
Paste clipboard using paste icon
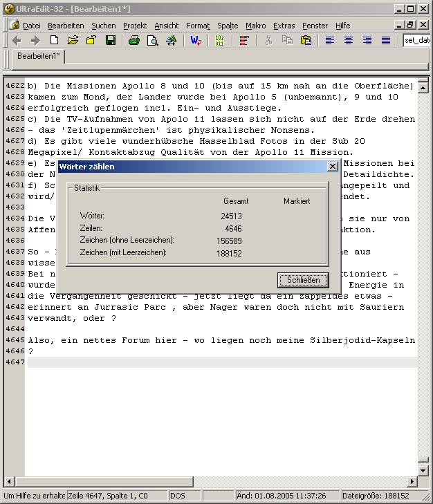pyautogui.click(x=306, y=41)
